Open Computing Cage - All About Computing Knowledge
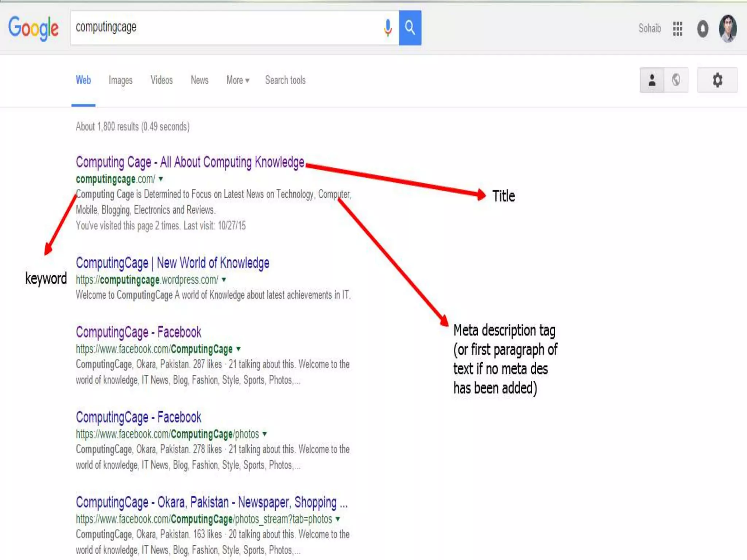The height and width of the screenshot is (560, 747). 190,162
